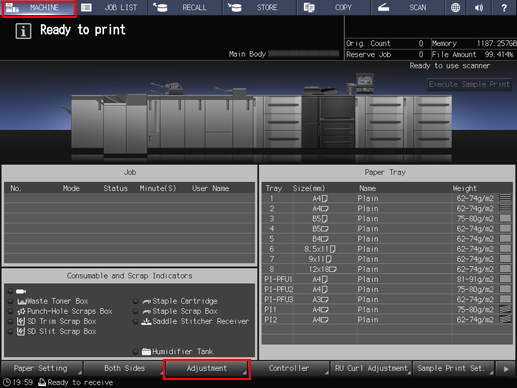The image size is (517, 388).
Task: Click the Tray 1 A4 orientation icon
Action: 325,199
